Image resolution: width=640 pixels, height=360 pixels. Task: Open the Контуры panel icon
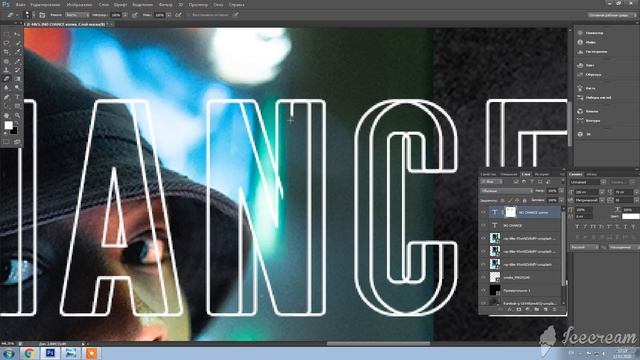(x=580, y=121)
